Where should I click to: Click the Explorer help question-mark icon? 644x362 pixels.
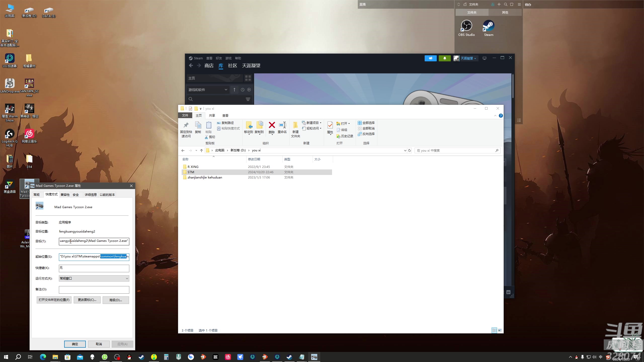(501, 116)
